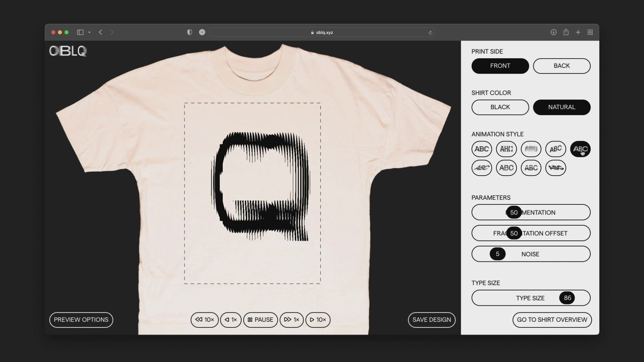Open PREVIEW OPTIONS
Screen dimensions: 644x362
(x=81, y=320)
